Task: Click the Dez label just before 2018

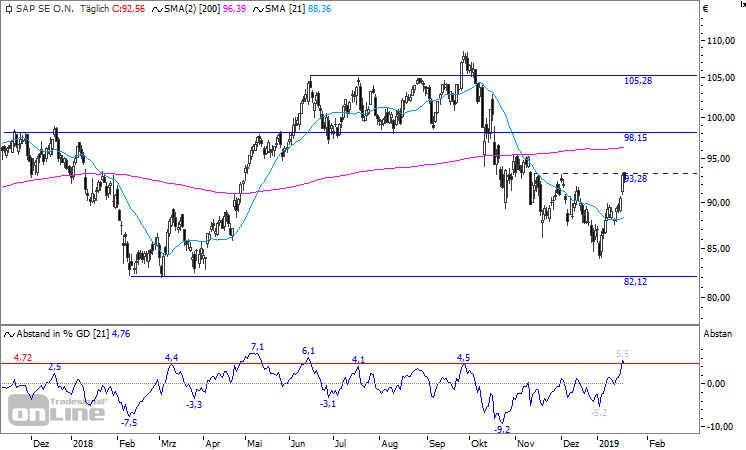Action: pos(41,443)
